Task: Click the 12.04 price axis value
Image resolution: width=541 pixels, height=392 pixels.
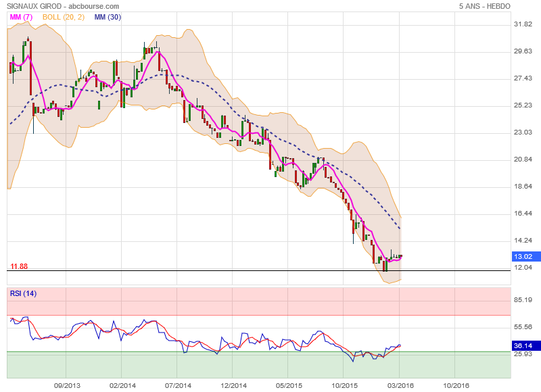Action: 523,268
